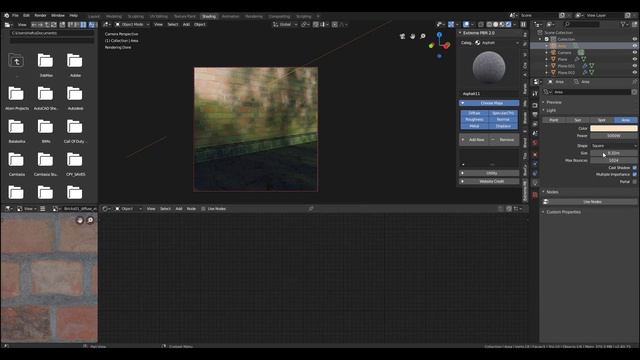
Task: Click the Add New material button
Action: tap(474, 140)
